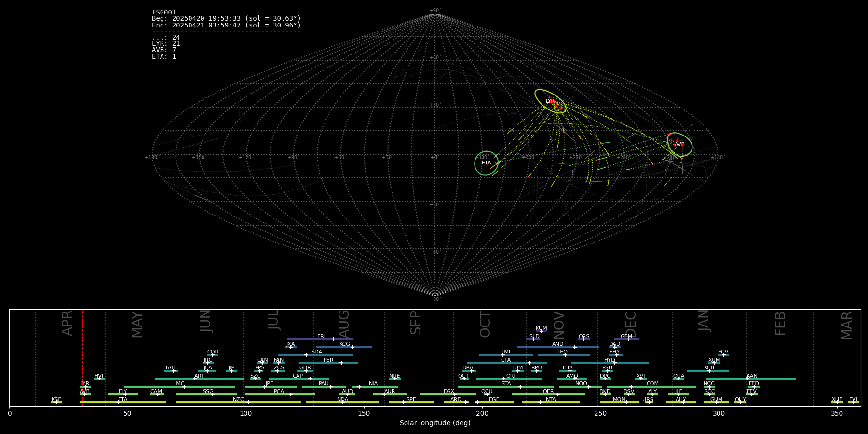The height and width of the screenshot is (434, 868).
Task: Click the 350 tick label on x-axis
Action: 837,414
